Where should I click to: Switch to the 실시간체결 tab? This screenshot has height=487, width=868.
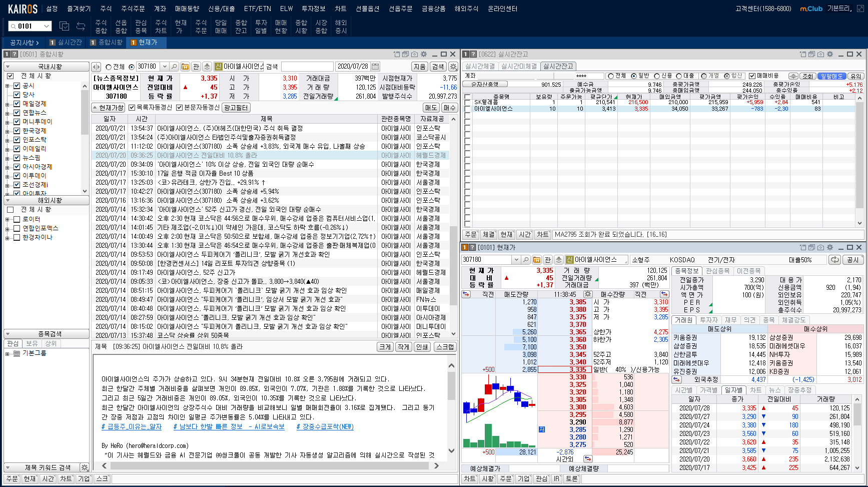pyautogui.click(x=479, y=66)
